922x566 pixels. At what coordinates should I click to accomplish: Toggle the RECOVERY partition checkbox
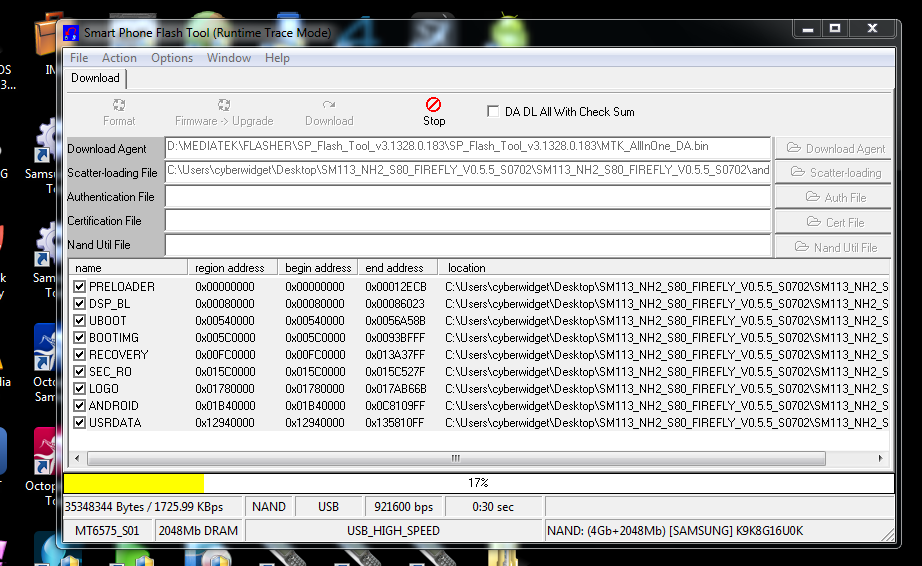coord(80,355)
